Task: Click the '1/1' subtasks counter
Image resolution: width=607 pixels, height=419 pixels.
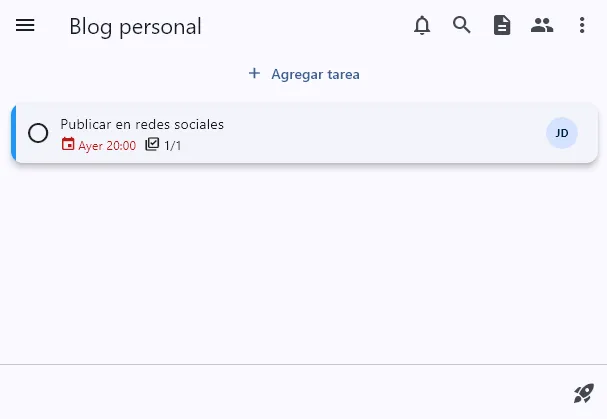Action: coord(173,146)
